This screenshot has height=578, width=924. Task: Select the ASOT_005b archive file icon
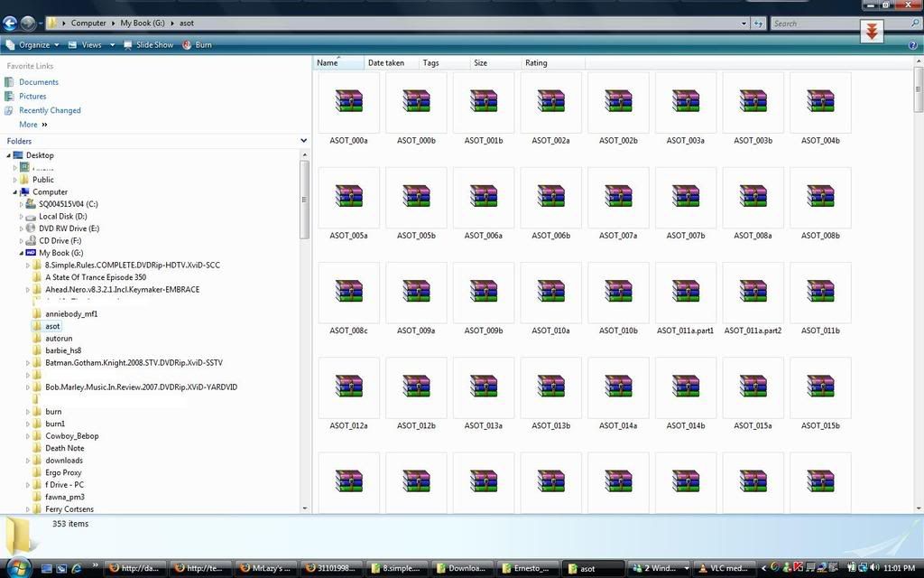(x=416, y=196)
